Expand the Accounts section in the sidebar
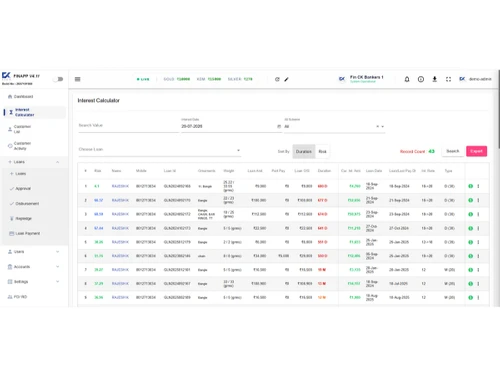 (x=33, y=267)
